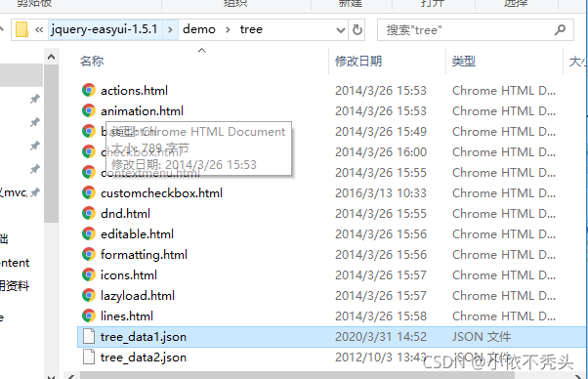588x379 pixels.
Task: Click date 2014/3/26 15:49 in basic.html row
Action: 381,132
